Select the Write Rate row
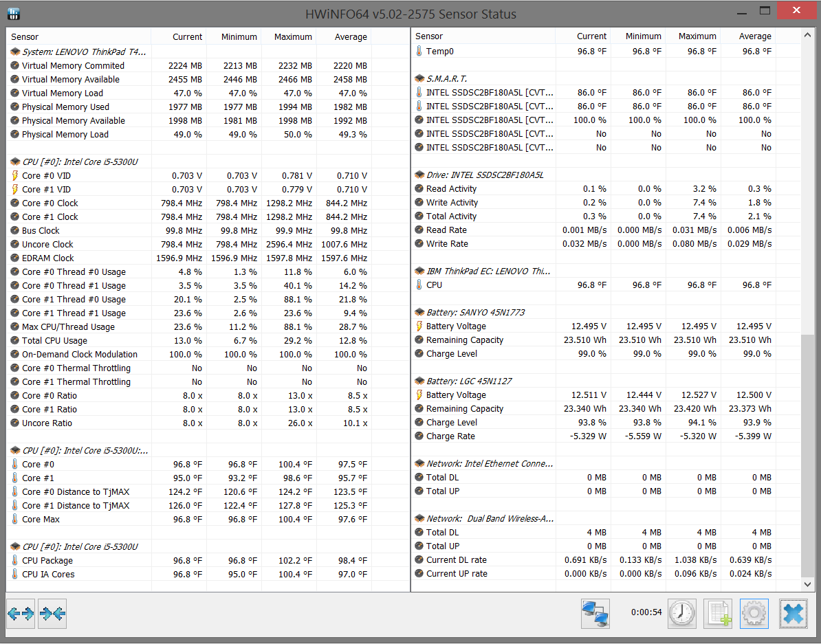The image size is (821, 644). pyautogui.click(x=606, y=243)
